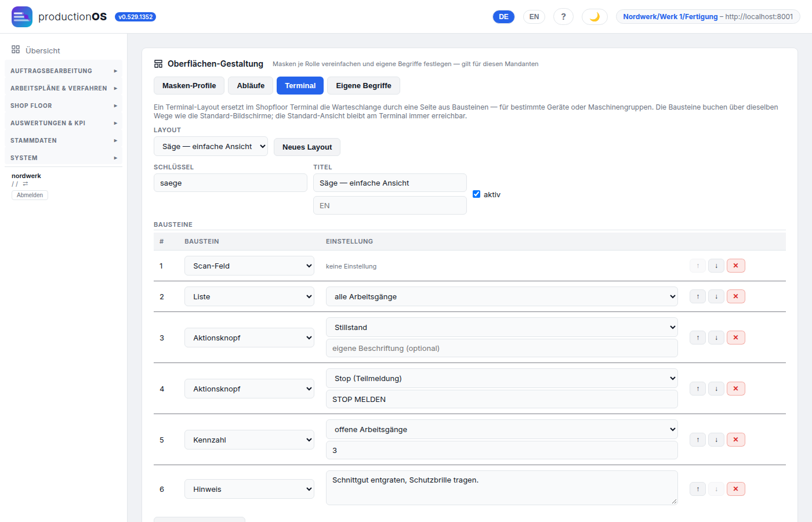Switch to the Masken-Profile tab
The image size is (812, 522).
click(x=189, y=85)
